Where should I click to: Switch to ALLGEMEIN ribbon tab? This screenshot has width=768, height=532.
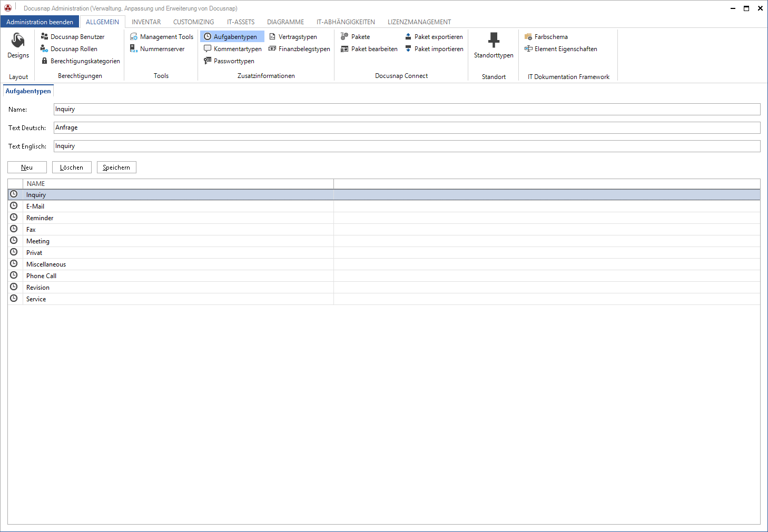coord(102,22)
